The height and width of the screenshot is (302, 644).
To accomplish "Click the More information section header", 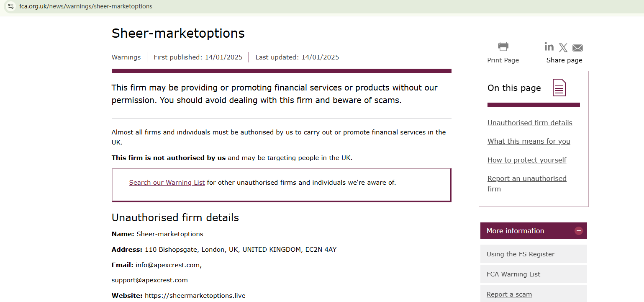I will (516, 231).
